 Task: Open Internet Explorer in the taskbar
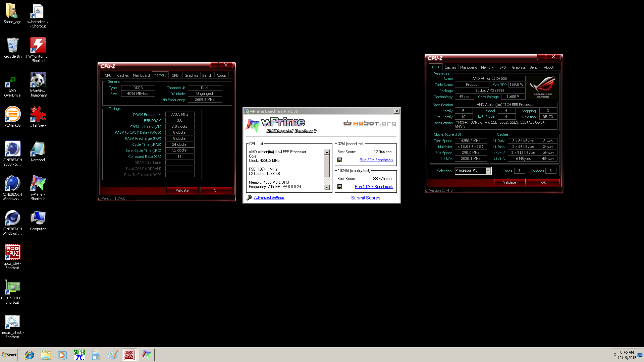click(30, 355)
